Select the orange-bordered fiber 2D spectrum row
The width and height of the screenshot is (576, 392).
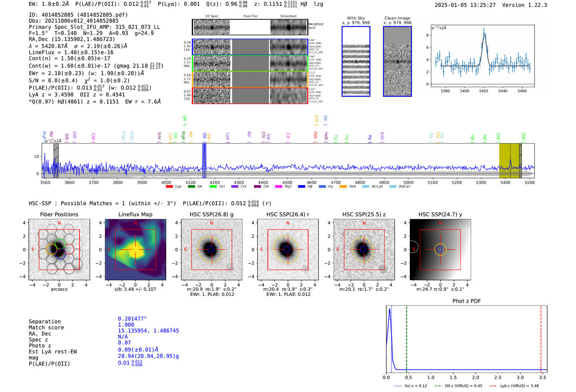[250, 79]
